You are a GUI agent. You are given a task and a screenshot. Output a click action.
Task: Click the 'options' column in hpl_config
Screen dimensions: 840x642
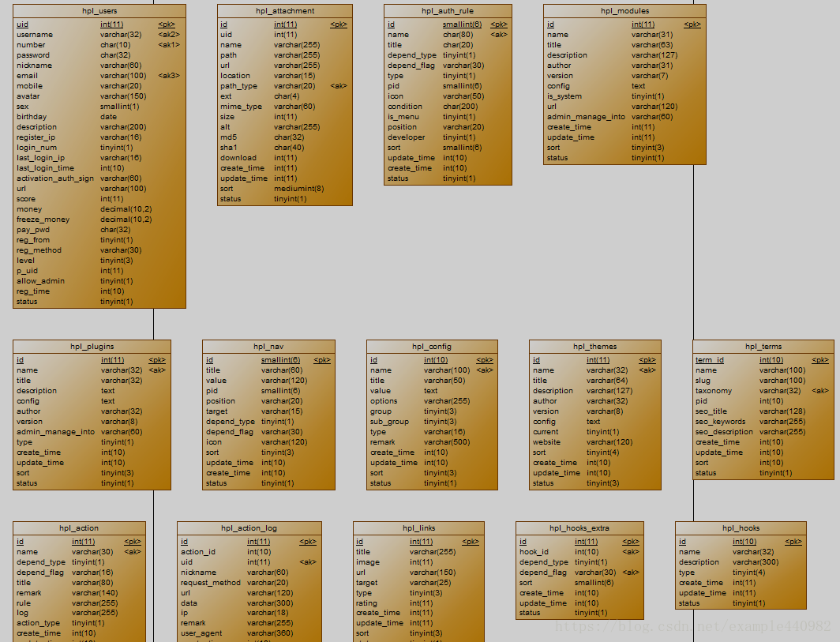tap(384, 401)
